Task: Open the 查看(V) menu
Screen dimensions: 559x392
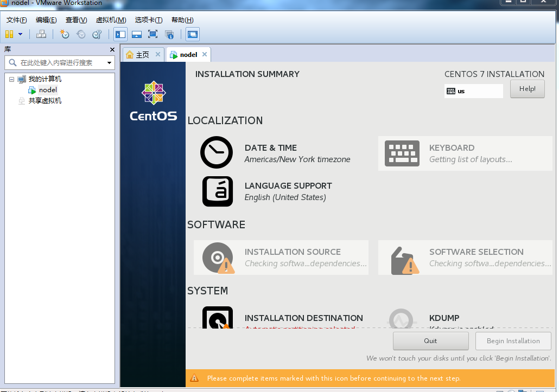Action: pos(77,20)
